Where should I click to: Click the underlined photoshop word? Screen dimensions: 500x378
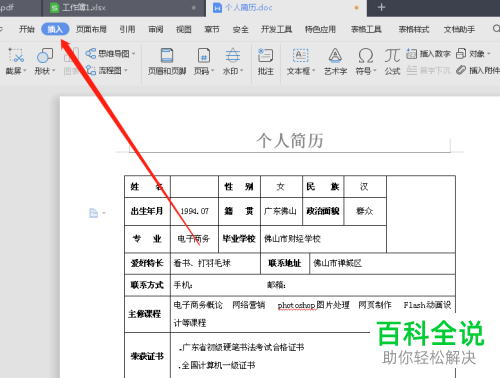(296, 305)
